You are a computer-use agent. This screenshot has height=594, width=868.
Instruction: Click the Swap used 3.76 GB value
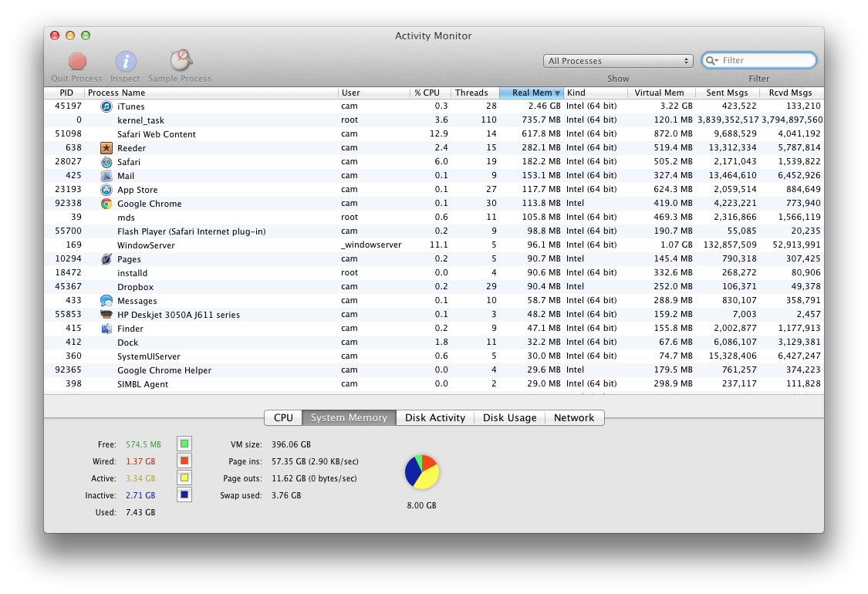(x=286, y=495)
